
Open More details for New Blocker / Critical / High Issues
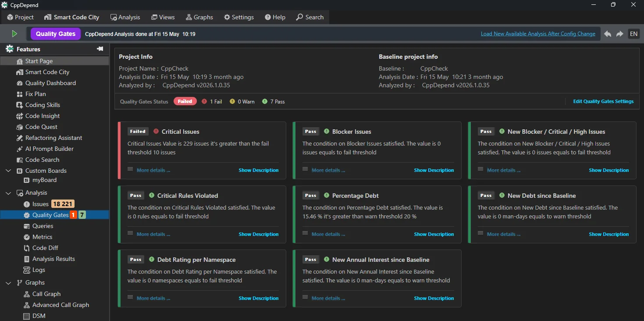504,170
